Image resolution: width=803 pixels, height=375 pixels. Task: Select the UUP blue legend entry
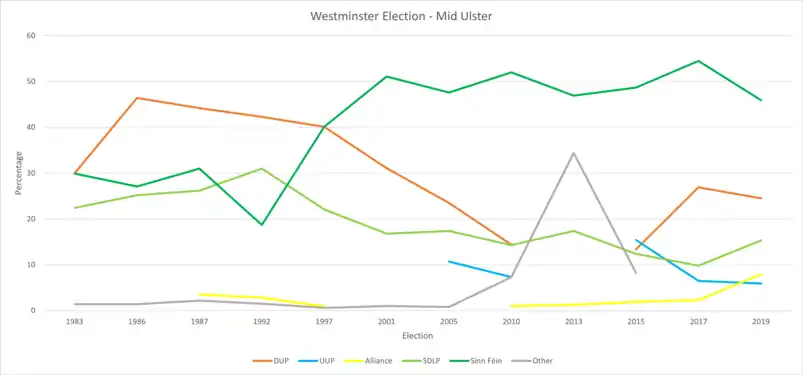point(316,361)
